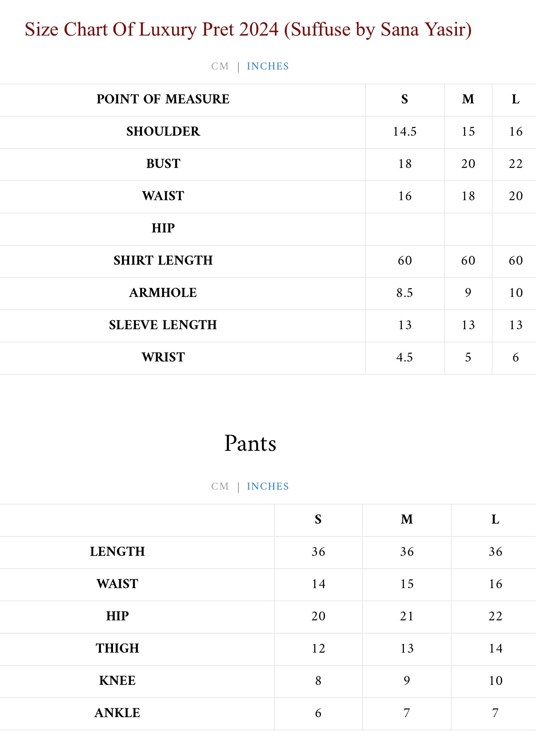The height and width of the screenshot is (756, 536).
Task: Select the SLEEVE LENGTH row label
Action: click(x=163, y=325)
